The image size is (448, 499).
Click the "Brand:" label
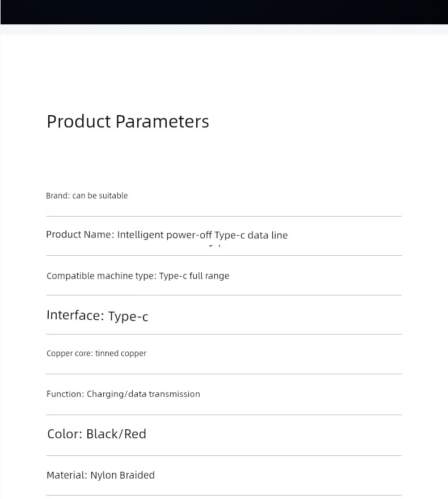coord(58,196)
